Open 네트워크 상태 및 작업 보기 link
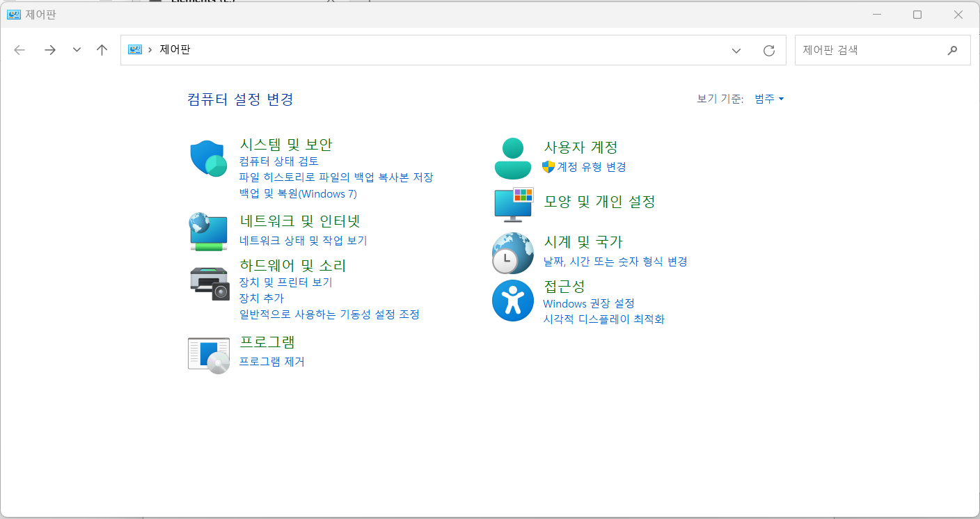980x519 pixels. 303,241
